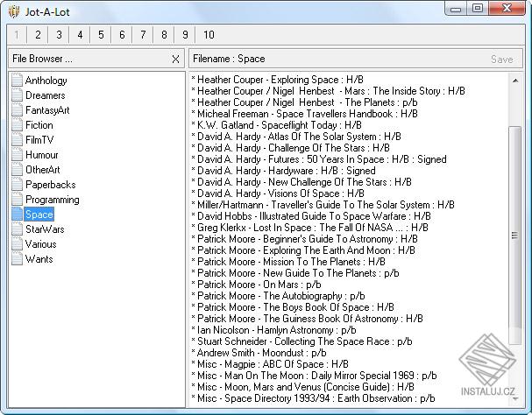Click the line "Greg Klerkx - Lost In Space"
This screenshot has height=415, width=532.
pyautogui.click(x=309, y=228)
